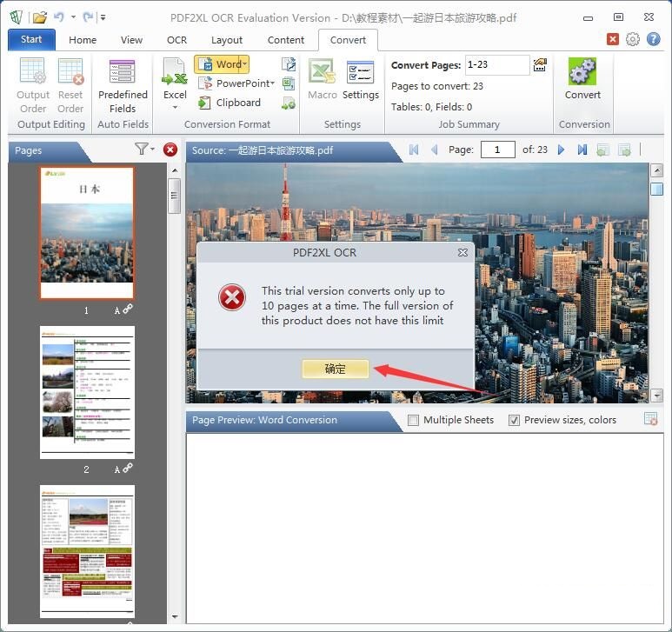This screenshot has height=632, width=672.
Task: Go to next page of the source
Action: pyautogui.click(x=561, y=150)
